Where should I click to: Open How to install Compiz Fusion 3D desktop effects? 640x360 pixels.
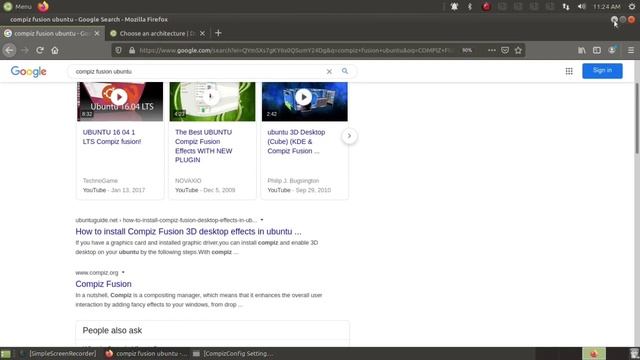[188, 231]
